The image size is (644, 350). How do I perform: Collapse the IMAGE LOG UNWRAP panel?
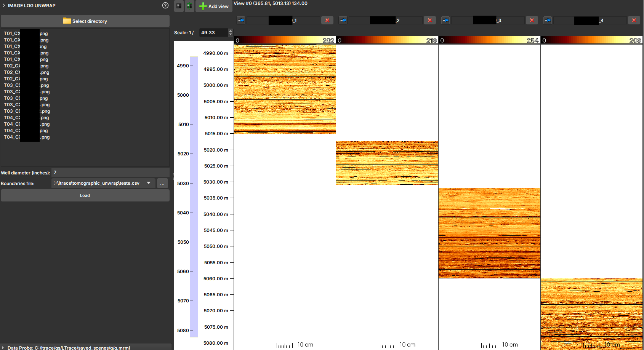(4, 5)
